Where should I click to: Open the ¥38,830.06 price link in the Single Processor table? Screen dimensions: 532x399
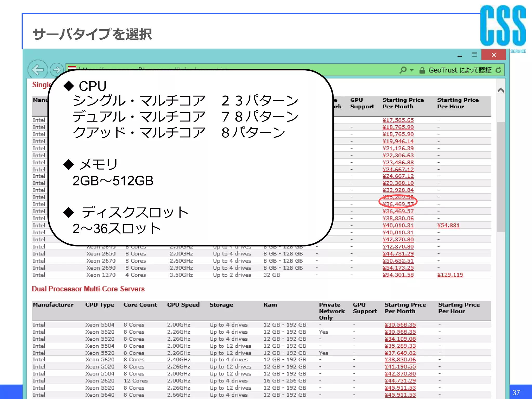tap(398, 218)
